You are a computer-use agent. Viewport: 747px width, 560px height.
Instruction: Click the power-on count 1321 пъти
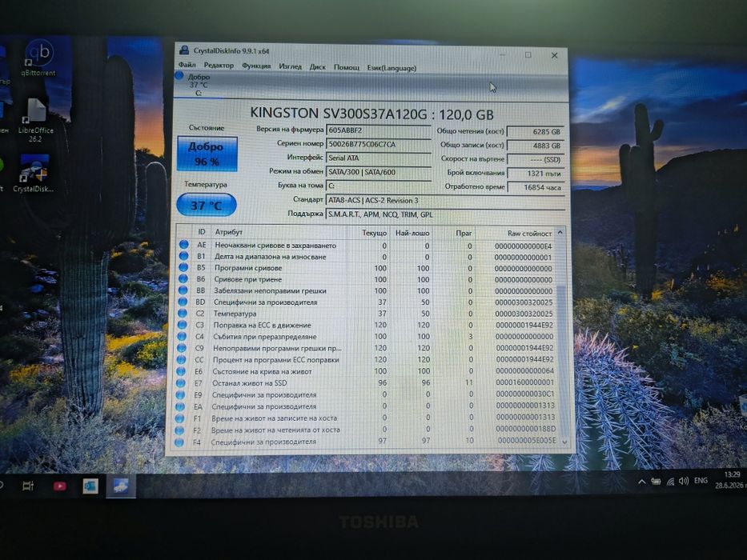[x=536, y=174]
